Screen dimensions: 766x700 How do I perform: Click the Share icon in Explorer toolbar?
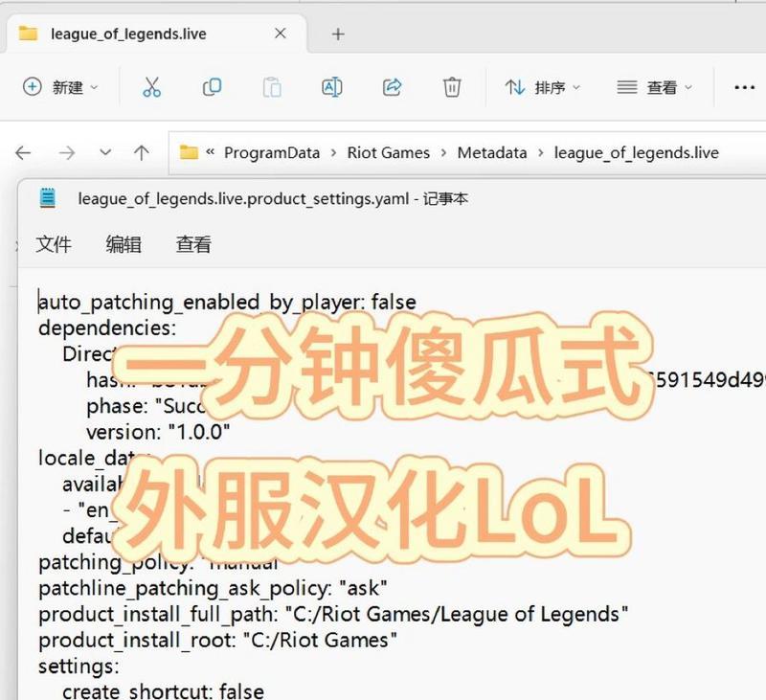(x=393, y=87)
